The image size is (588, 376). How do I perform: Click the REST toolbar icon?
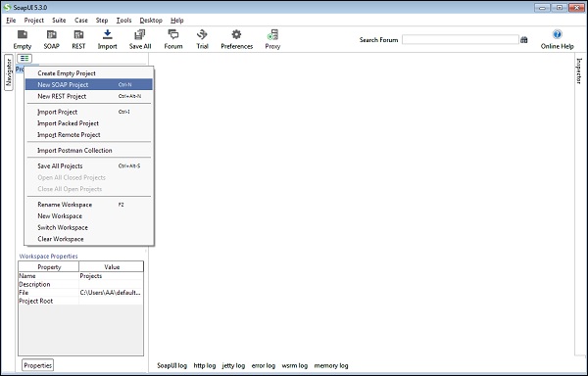[78, 35]
